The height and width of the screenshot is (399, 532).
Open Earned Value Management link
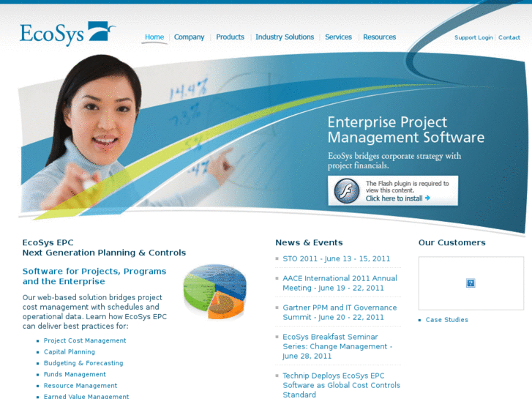coord(86,396)
